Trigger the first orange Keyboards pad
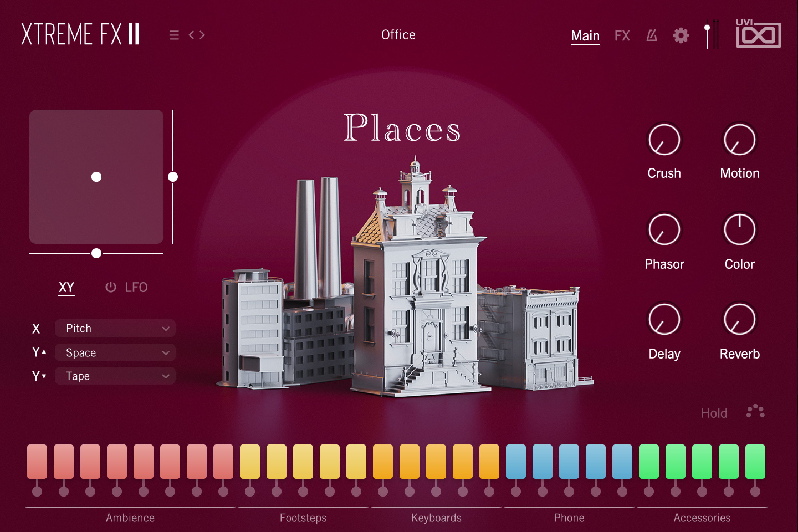This screenshot has width=798, height=532. click(x=383, y=461)
